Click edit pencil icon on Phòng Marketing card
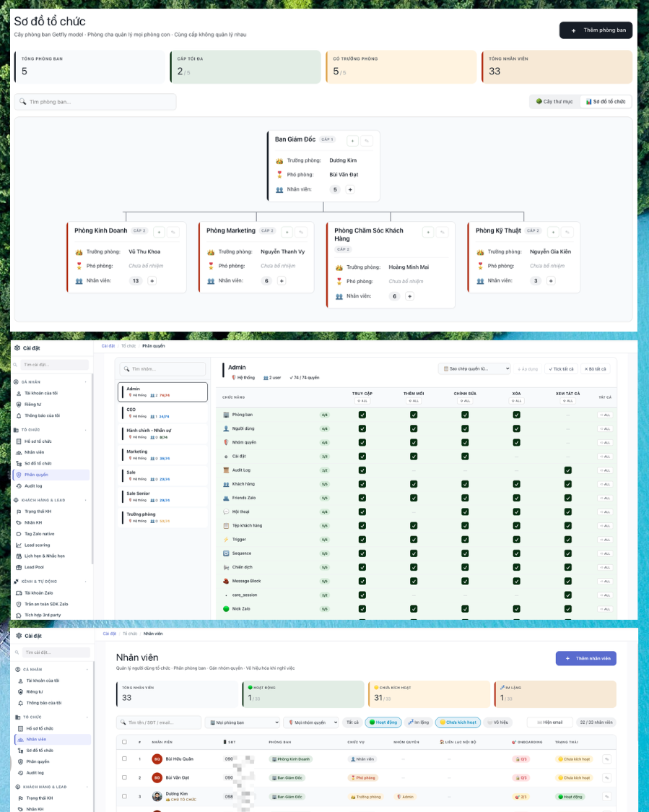This screenshot has width=649, height=812. tap(301, 232)
